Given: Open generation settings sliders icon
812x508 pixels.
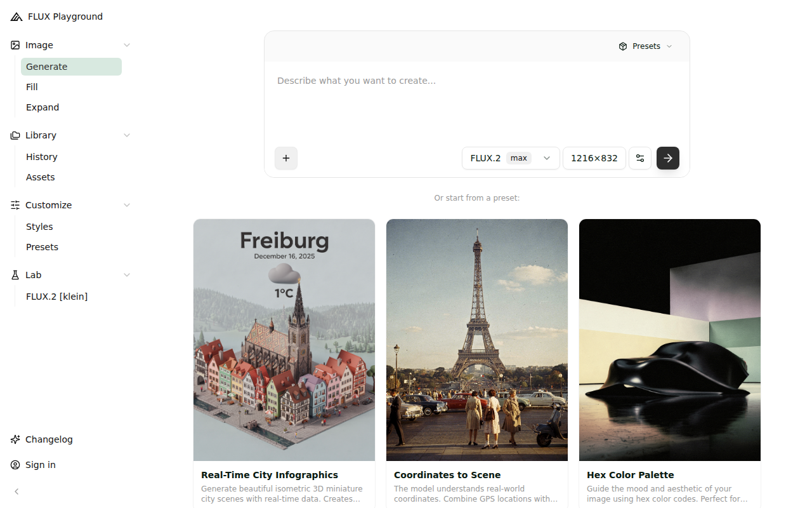Looking at the screenshot, I should point(640,158).
